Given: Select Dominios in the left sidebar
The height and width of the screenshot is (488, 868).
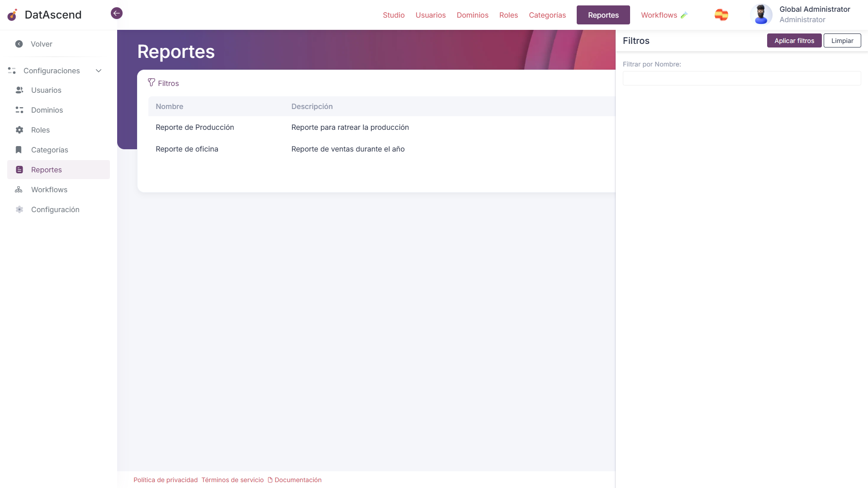Looking at the screenshot, I should tap(47, 110).
